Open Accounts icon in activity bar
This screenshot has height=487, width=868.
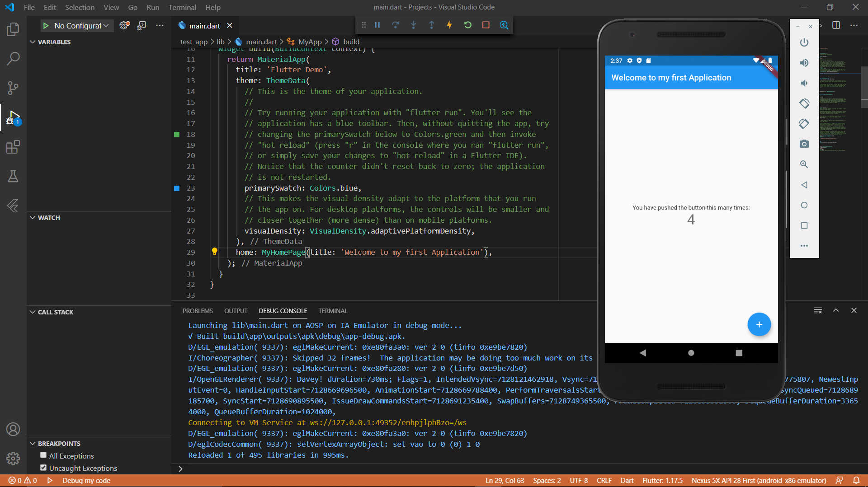click(13, 429)
